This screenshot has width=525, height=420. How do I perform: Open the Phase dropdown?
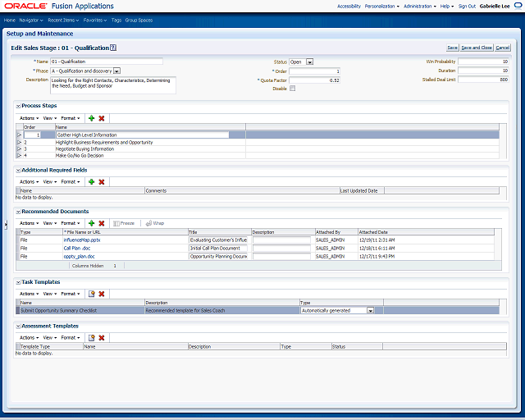pyautogui.click(x=116, y=71)
